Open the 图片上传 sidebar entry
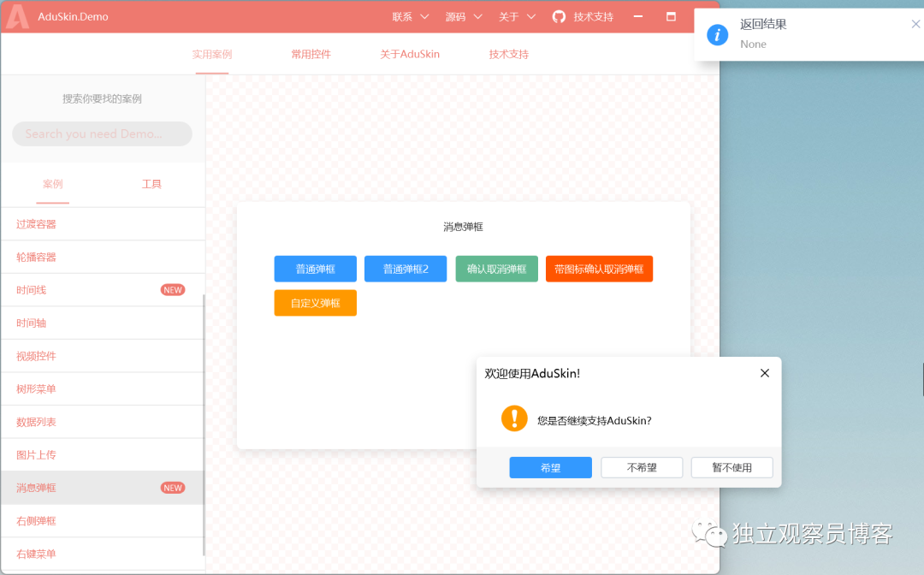 coord(103,455)
